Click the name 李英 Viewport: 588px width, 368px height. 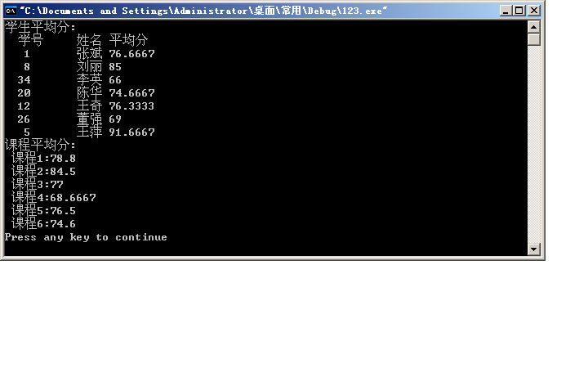tap(89, 79)
